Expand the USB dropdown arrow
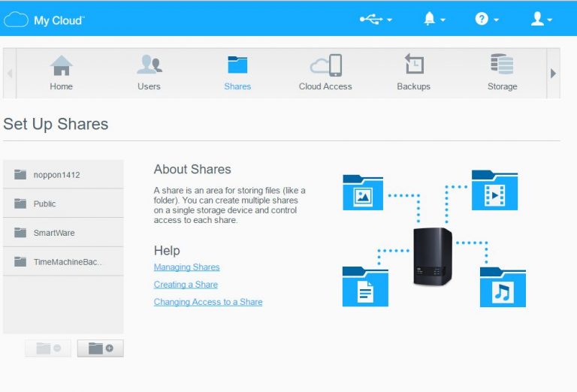This screenshot has height=392, width=577. pyautogui.click(x=389, y=20)
